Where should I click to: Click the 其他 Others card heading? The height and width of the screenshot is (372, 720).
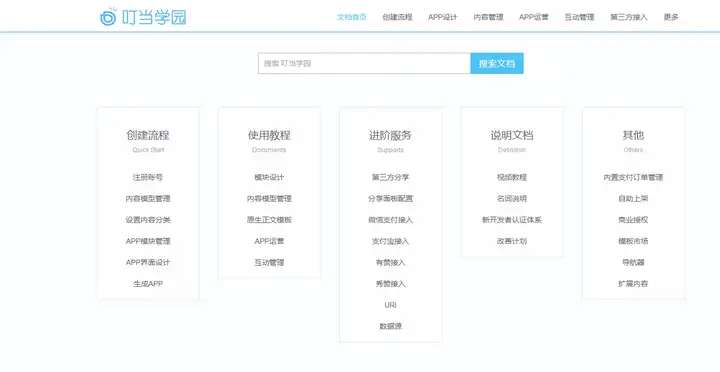633,140
